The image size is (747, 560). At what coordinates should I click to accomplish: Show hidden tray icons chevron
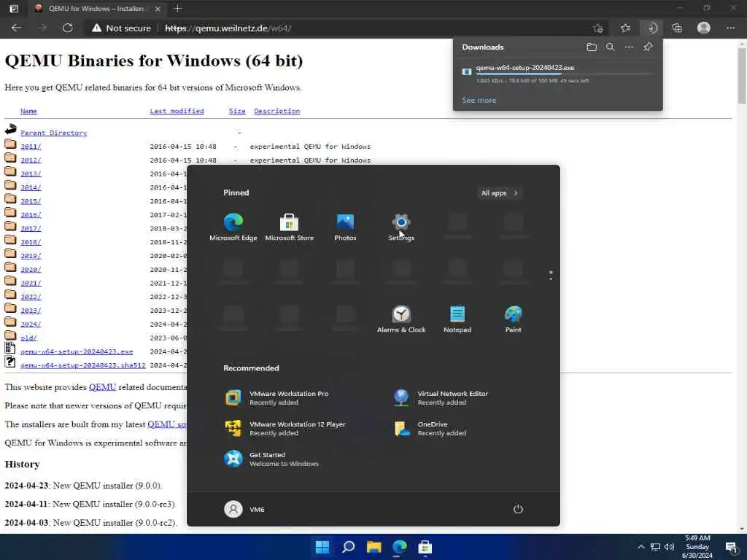click(x=641, y=547)
